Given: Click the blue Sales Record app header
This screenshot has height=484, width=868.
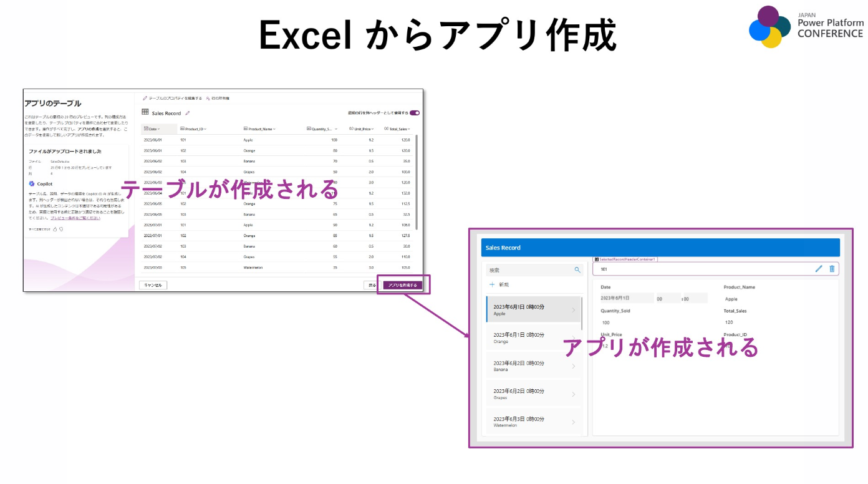Looking at the screenshot, I should pos(660,248).
